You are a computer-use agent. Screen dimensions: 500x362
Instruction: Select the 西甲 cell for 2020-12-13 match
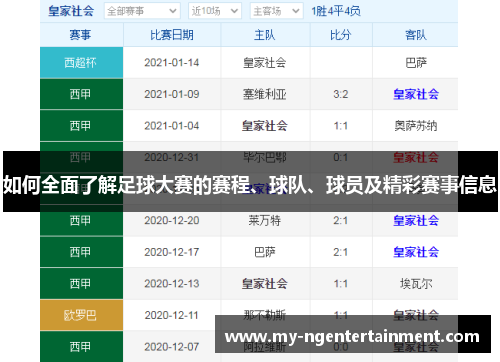tap(81, 284)
